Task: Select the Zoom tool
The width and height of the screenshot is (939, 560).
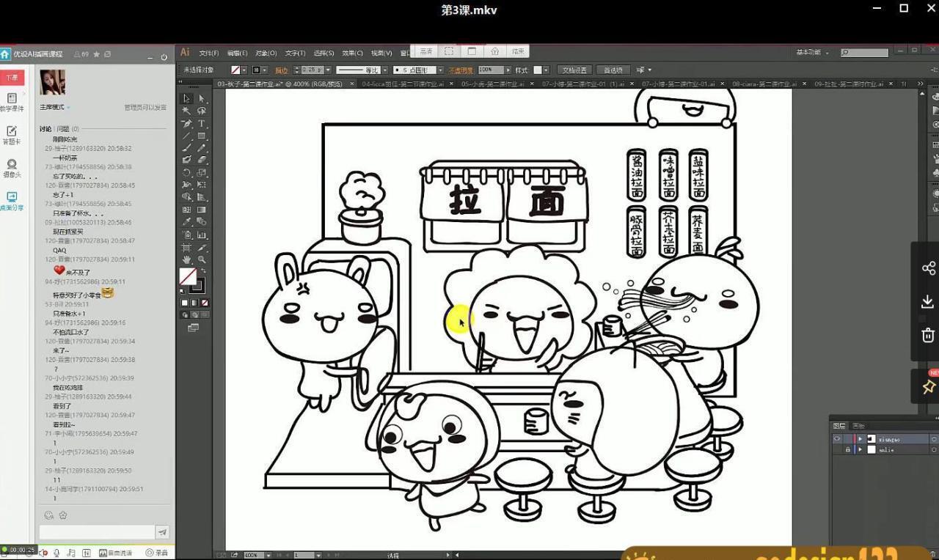Action: [x=202, y=259]
